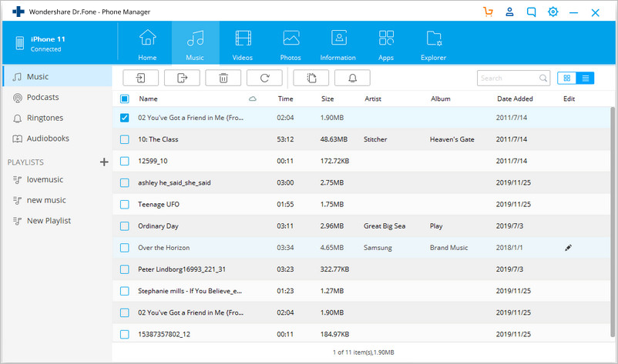
Task: Select Music in the sidebar
Action: [58, 76]
